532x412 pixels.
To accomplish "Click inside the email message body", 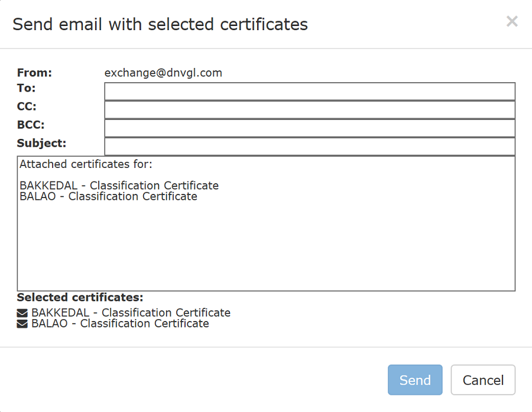I will pyautogui.click(x=266, y=236).
